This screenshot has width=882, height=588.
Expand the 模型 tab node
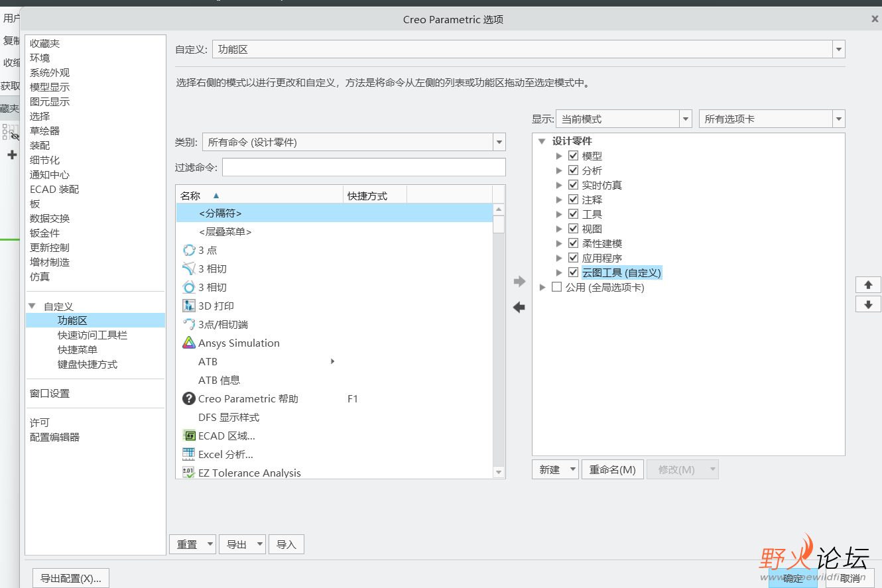point(559,156)
